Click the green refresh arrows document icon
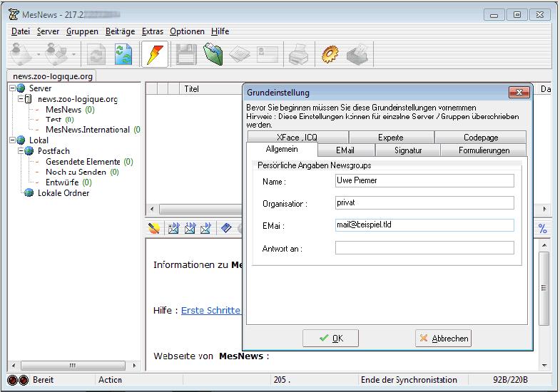This screenshot has width=560, height=392. coord(124,55)
